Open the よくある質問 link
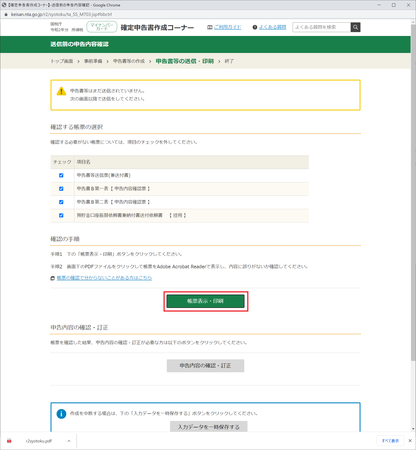Image resolution: width=416 pixels, height=450 pixels. click(x=272, y=27)
